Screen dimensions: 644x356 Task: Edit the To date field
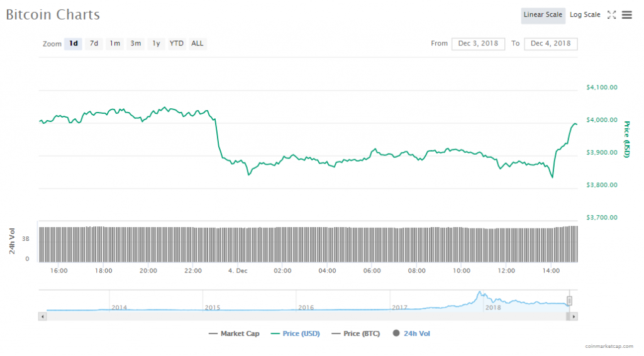[x=551, y=43]
